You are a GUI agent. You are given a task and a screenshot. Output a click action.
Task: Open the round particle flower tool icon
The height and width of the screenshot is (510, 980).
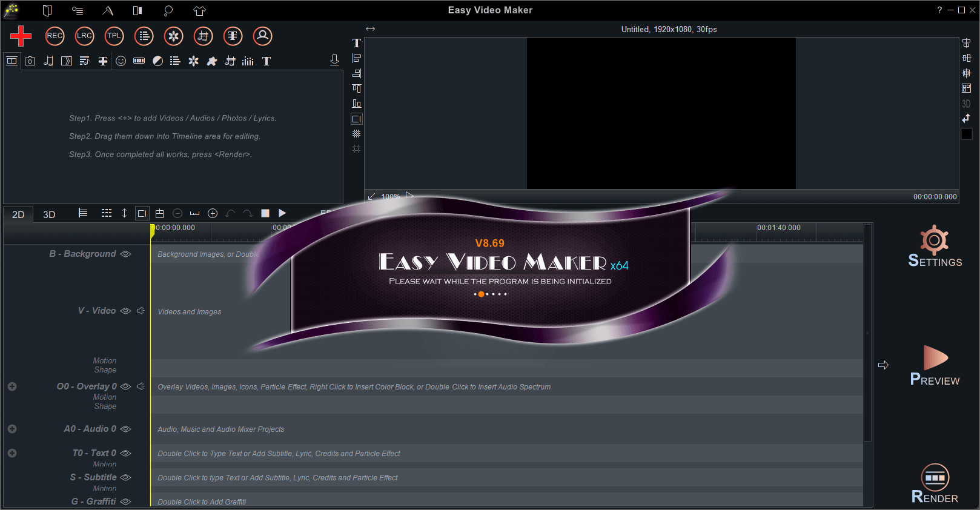(173, 36)
